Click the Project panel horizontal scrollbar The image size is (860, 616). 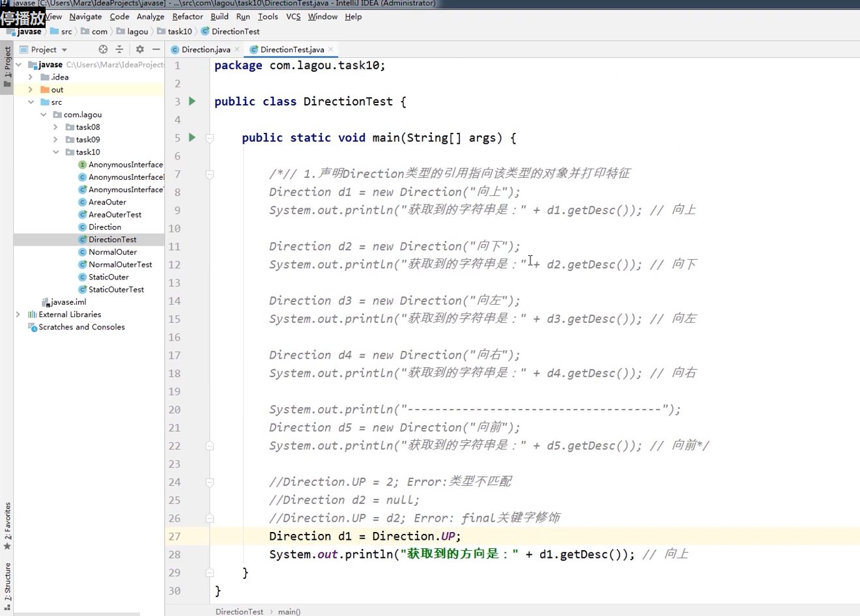(x=76, y=614)
